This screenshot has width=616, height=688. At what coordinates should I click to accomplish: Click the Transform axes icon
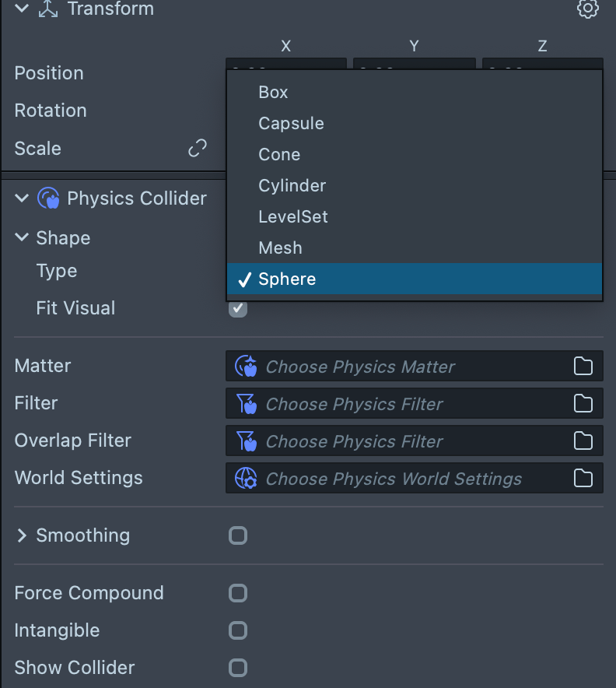click(49, 9)
